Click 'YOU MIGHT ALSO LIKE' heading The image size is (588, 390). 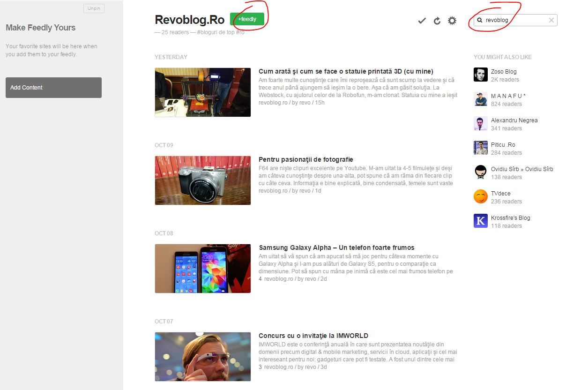503,57
